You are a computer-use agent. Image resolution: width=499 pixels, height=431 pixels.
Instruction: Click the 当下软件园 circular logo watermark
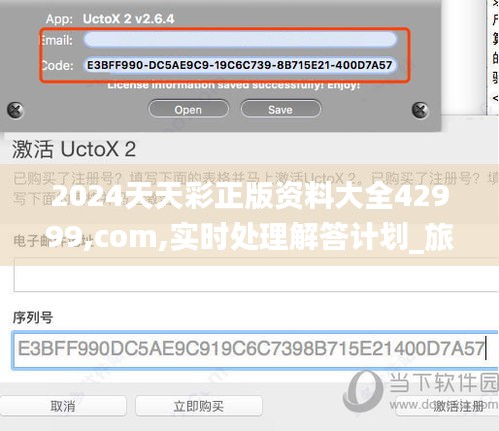point(364,392)
